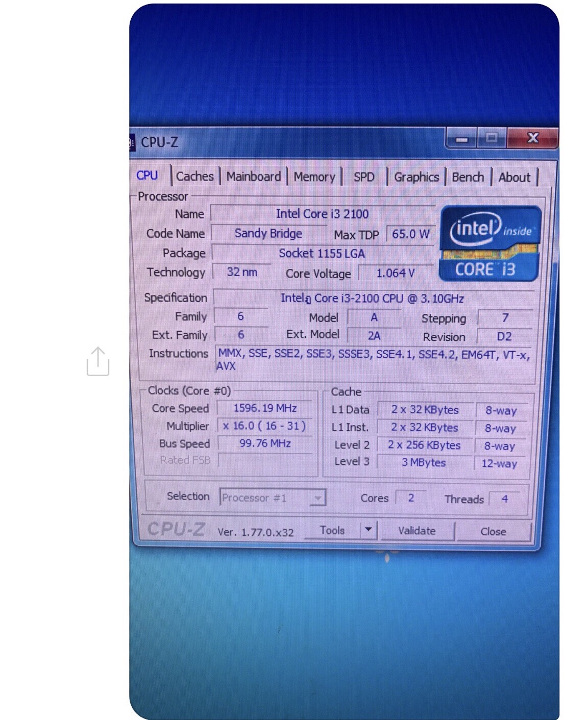Screen dimensions: 588x720
Task: Close CPU-Z with the red X
Action: 532,138
